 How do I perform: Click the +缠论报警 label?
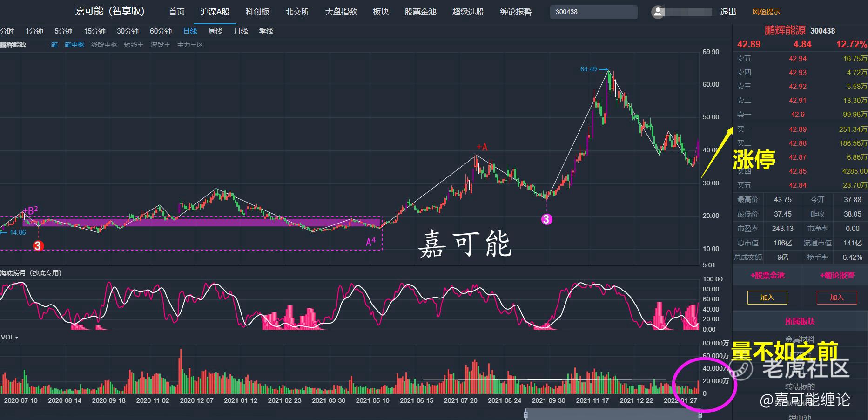837,276
